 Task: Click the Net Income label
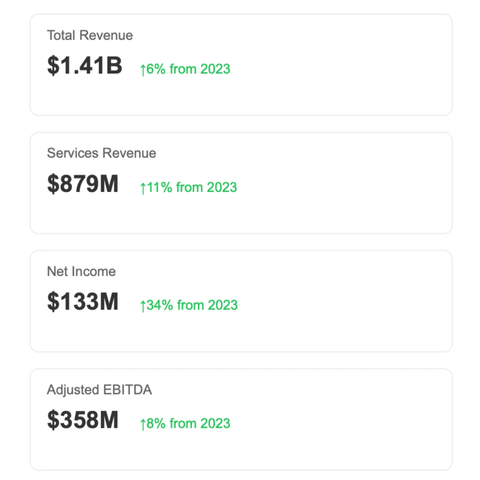coord(81,271)
